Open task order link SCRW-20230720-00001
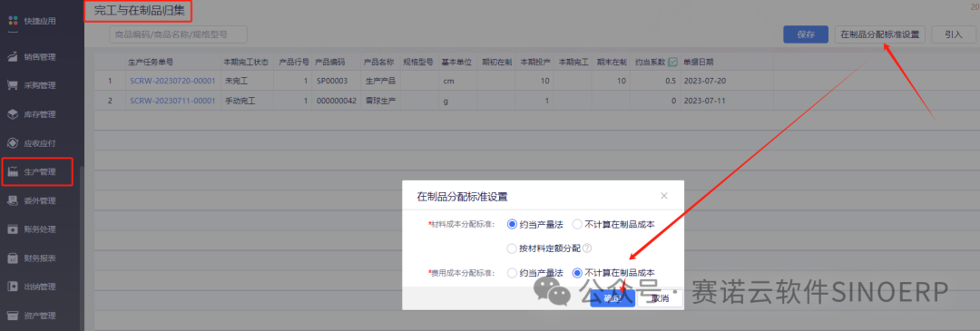The height and width of the screenshot is (331, 980). click(x=172, y=82)
